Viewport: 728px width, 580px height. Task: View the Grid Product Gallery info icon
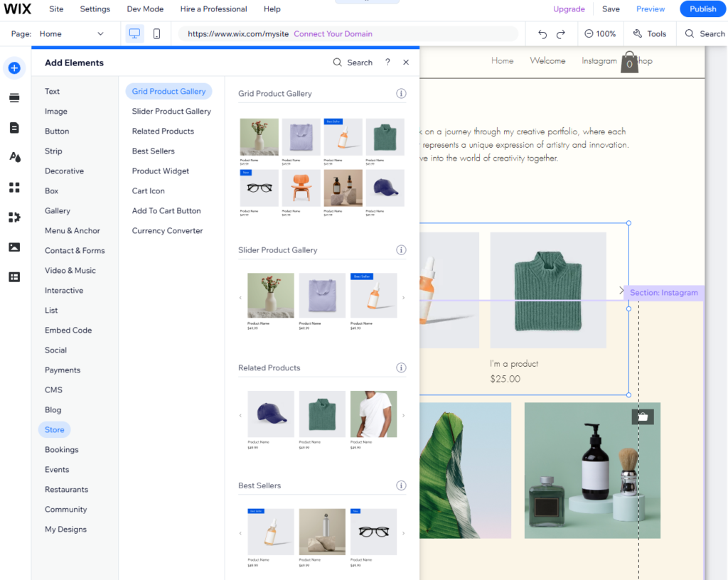pos(401,93)
